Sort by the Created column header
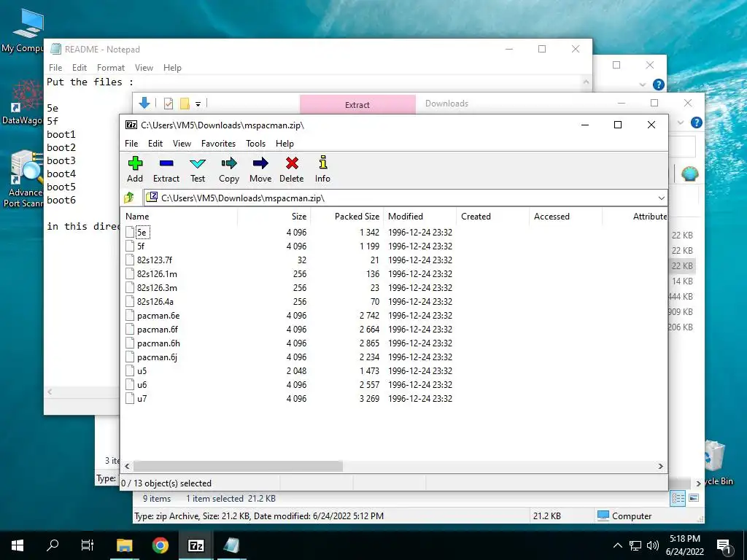Image resolution: width=747 pixels, height=560 pixels. coord(493,216)
